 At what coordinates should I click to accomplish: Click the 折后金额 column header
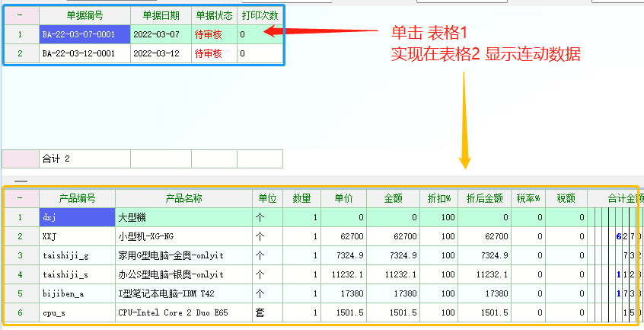[x=484, y=198]
